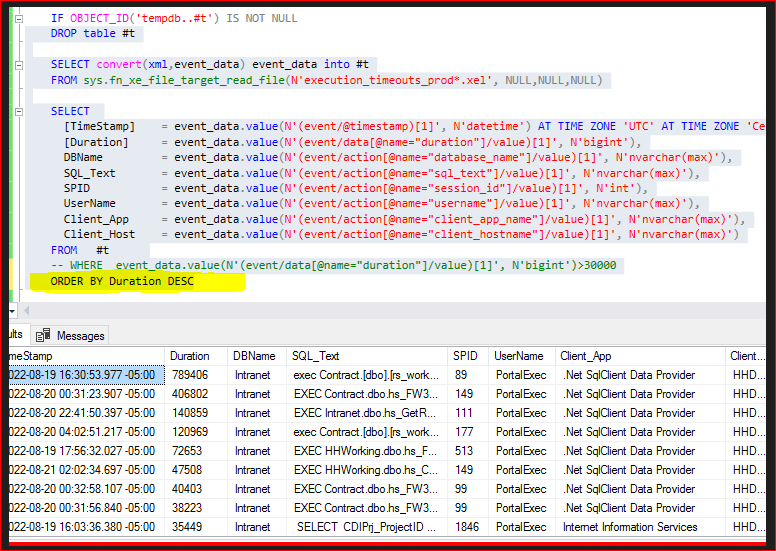Place cursor on highlighted ORDER BY Duration DESC line
The image size is (776, 551).
(122, 282)
